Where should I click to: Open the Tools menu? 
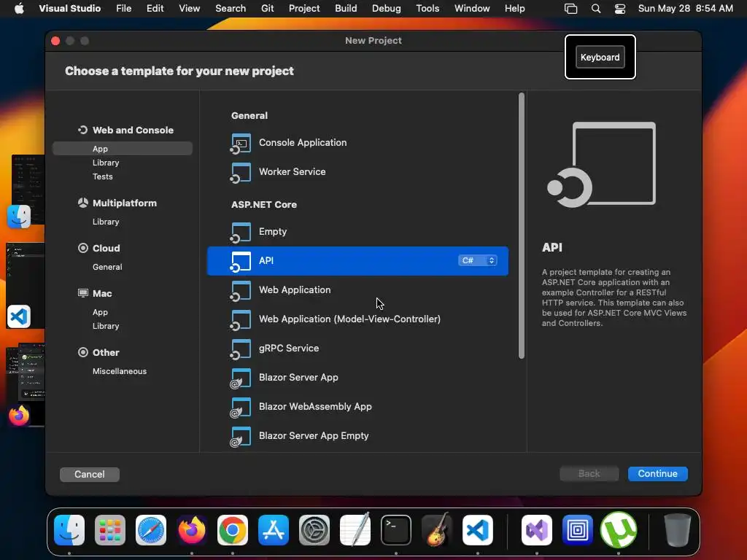click(427, 8)
